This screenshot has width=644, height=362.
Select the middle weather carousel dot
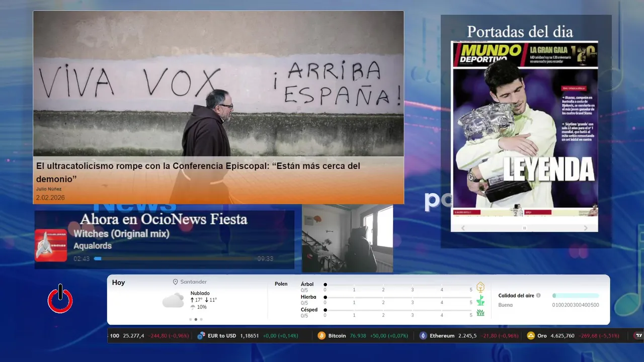point(196,319)
